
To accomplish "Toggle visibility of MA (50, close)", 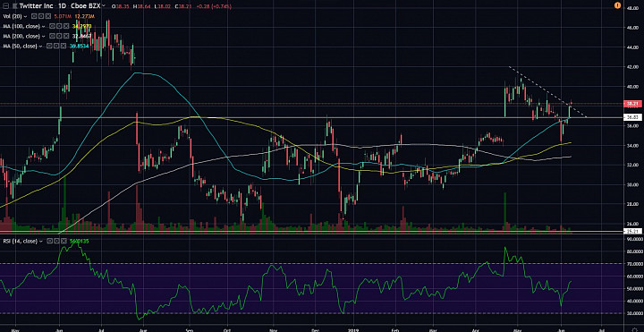I will click(x=49, y=46).
